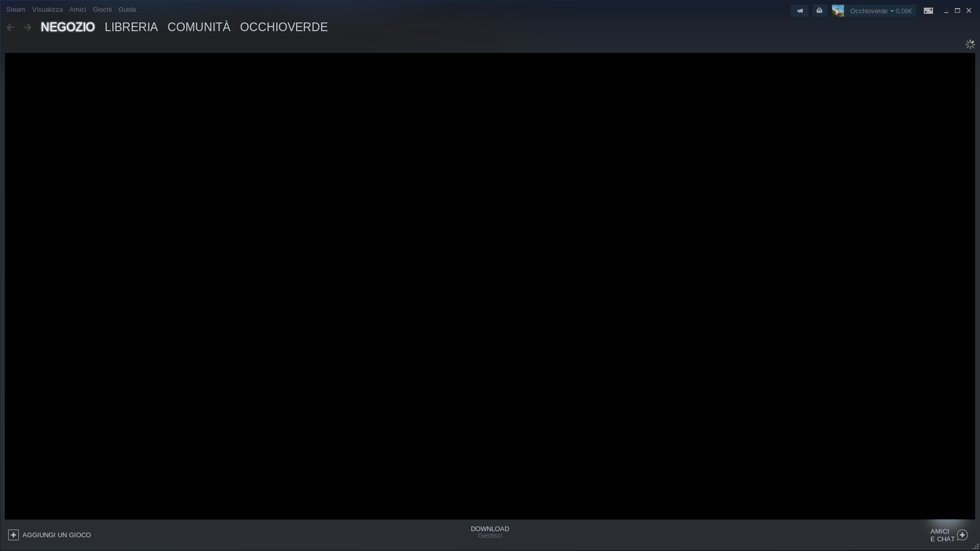Click the plus icon next to AGGIUNGI UN GIOCO

click(13, 534)
